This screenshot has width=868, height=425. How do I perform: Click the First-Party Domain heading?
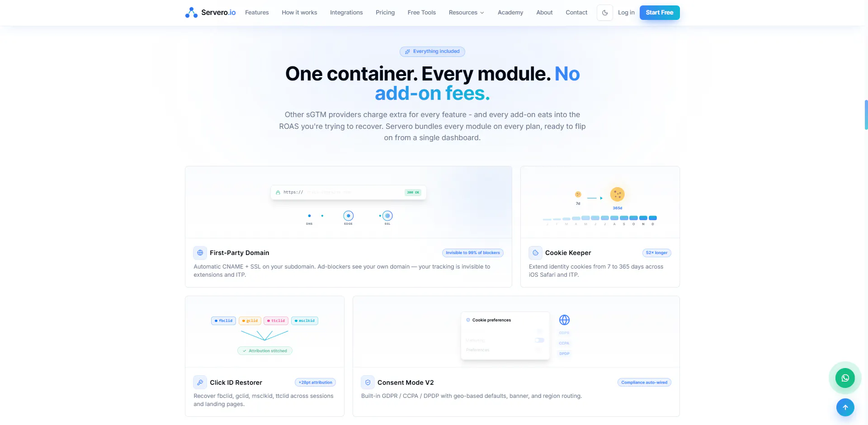(x=240, y=253)
